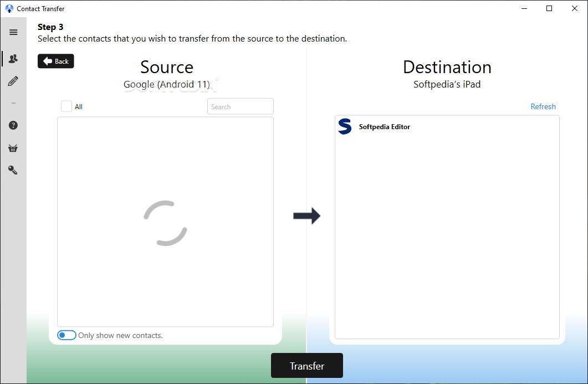Screen dimensions: 588x384
Task: Check the All contacts checkbox
Action: tap(67, 106)
